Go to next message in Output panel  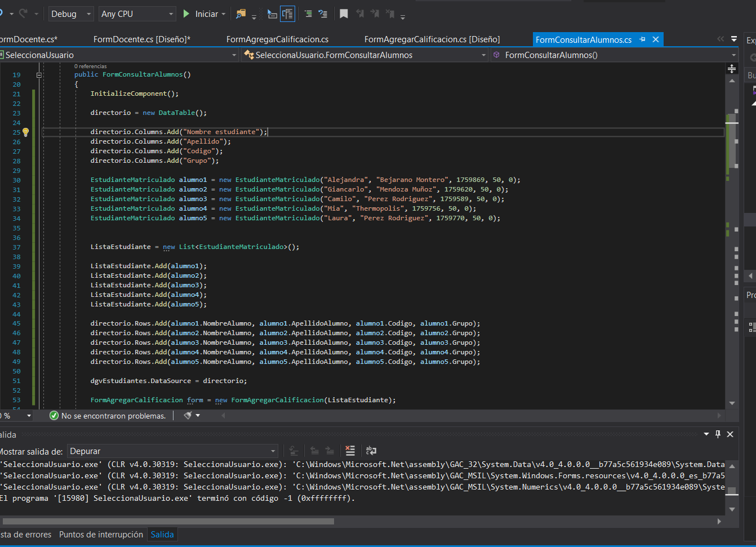click(330, 451)
